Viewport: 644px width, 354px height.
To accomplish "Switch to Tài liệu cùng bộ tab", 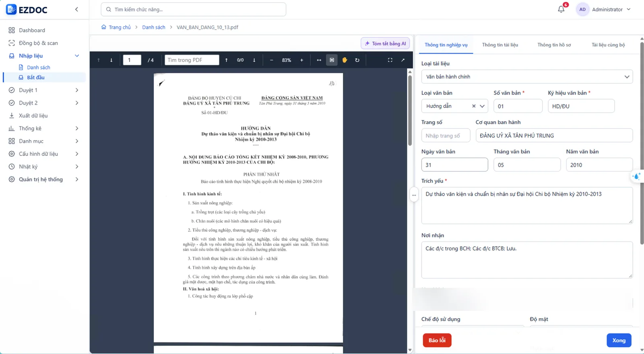I will point(608,45).
